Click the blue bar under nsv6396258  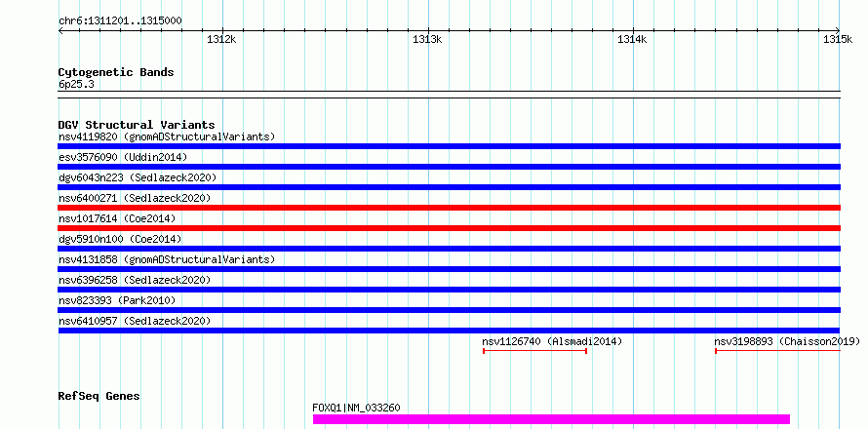(x=450, y=290)
